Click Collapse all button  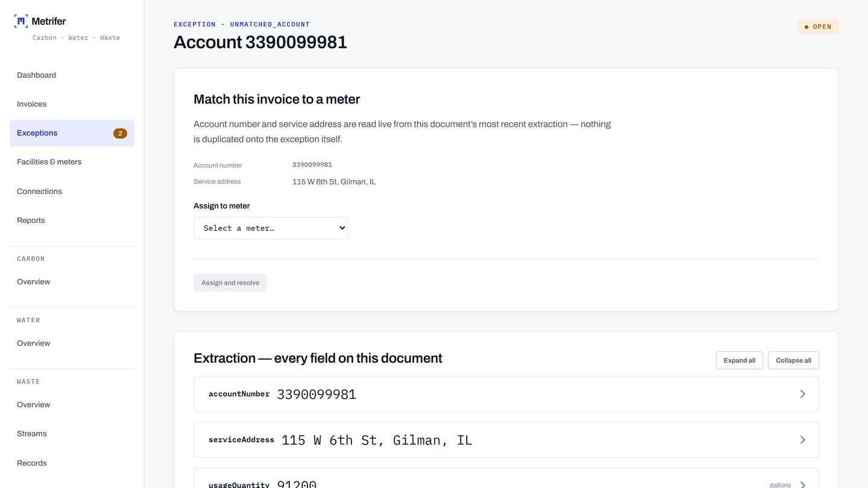793,360
